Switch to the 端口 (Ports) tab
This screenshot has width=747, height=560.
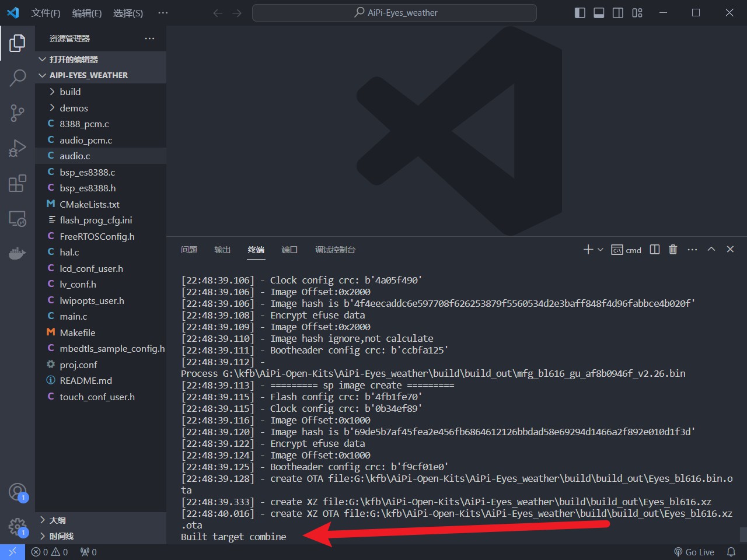(x=289, y=250)
